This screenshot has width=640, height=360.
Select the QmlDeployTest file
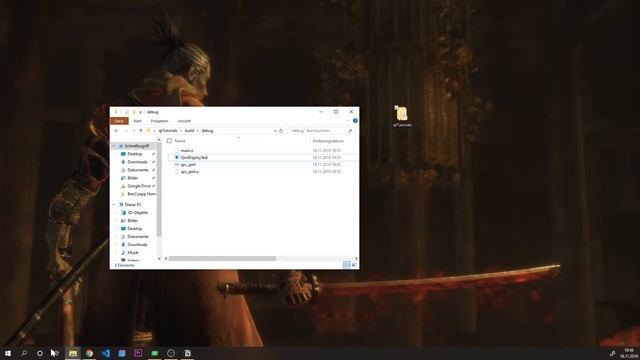194,158
